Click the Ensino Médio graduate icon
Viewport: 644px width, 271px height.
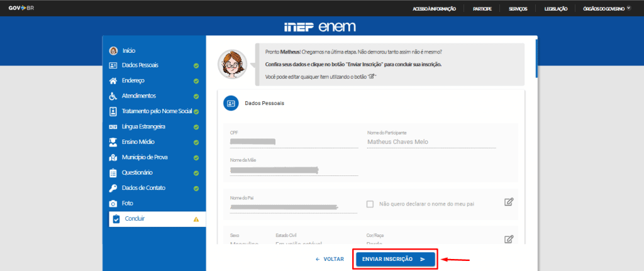click(113, 142)
